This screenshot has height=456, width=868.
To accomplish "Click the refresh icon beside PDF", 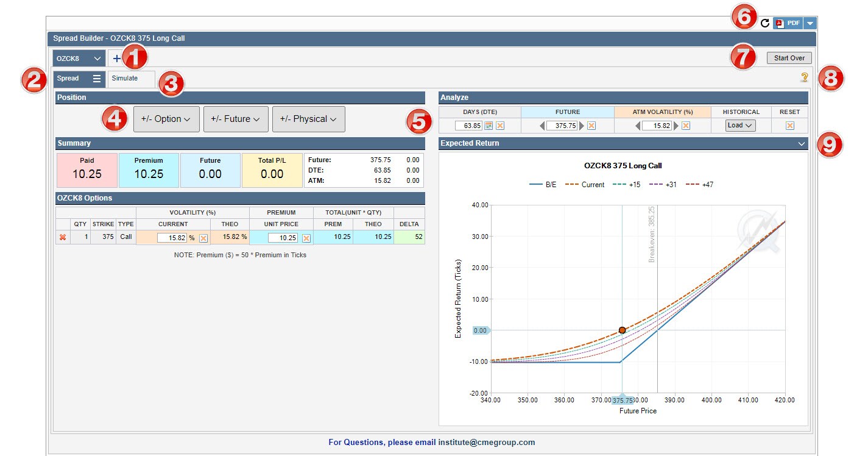I will [765, 23].
